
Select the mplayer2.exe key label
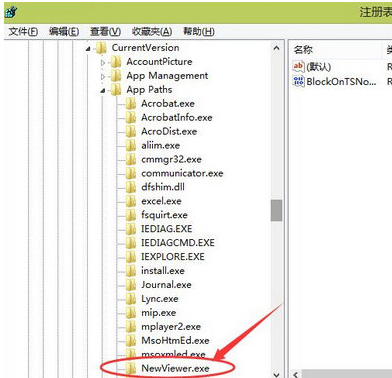click(x=171, y=327)
